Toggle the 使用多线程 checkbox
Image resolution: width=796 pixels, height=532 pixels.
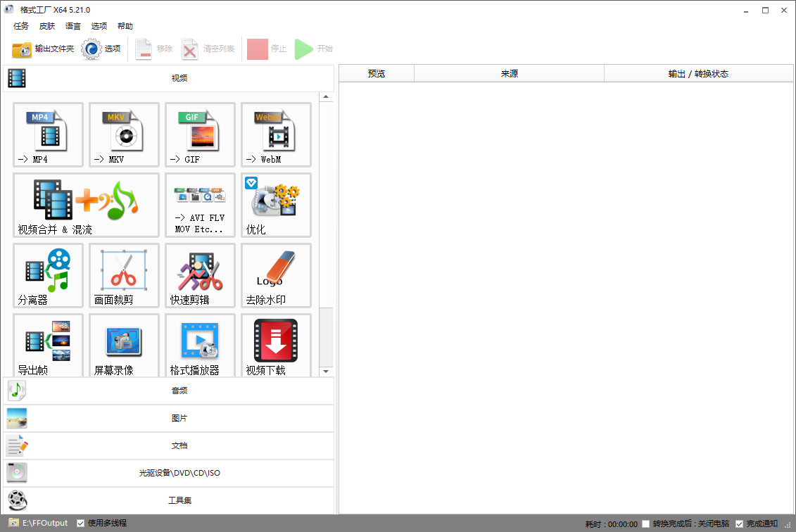pyautogui.click(x=81, y=524)
